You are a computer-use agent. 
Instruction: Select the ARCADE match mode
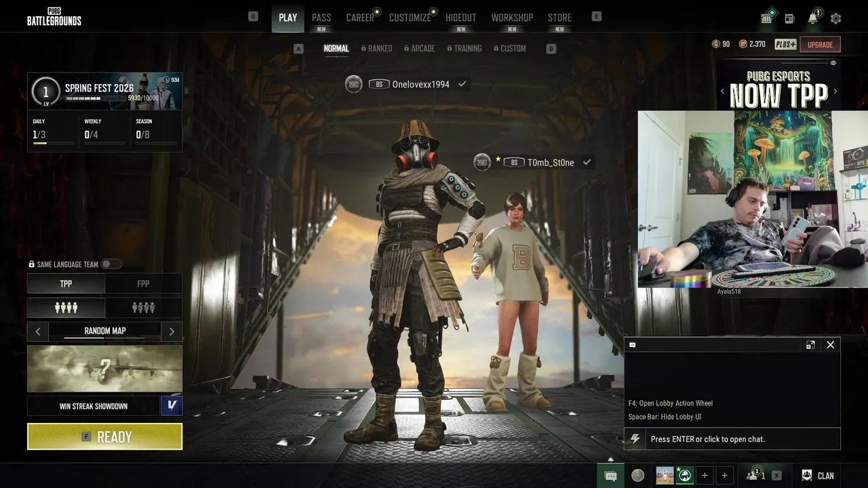420,48
